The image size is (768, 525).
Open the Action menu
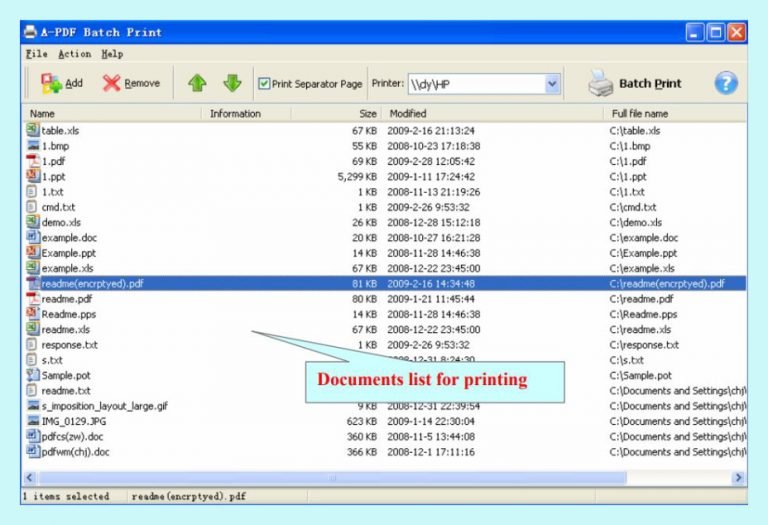click(74, 54)
